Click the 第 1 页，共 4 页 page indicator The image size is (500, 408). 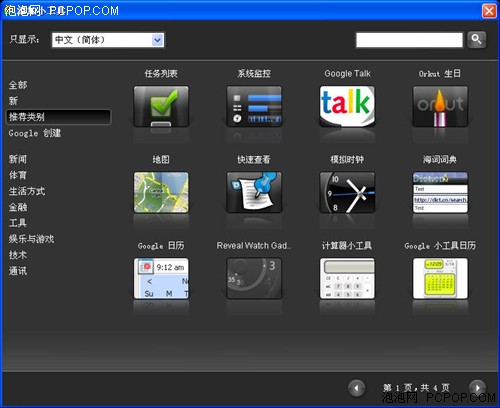pos(416,388)
